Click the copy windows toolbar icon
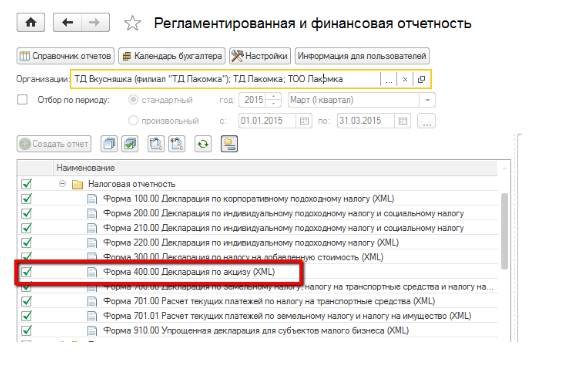 (109, 144)
